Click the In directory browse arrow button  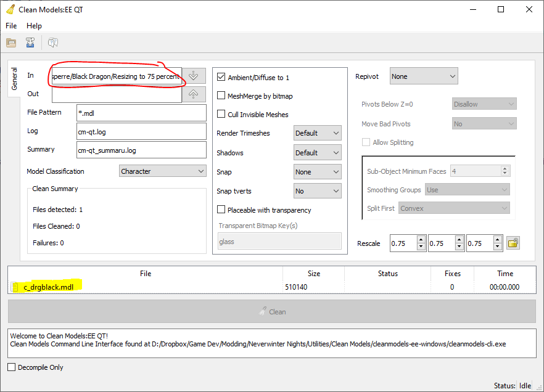(x=194, y=76)
